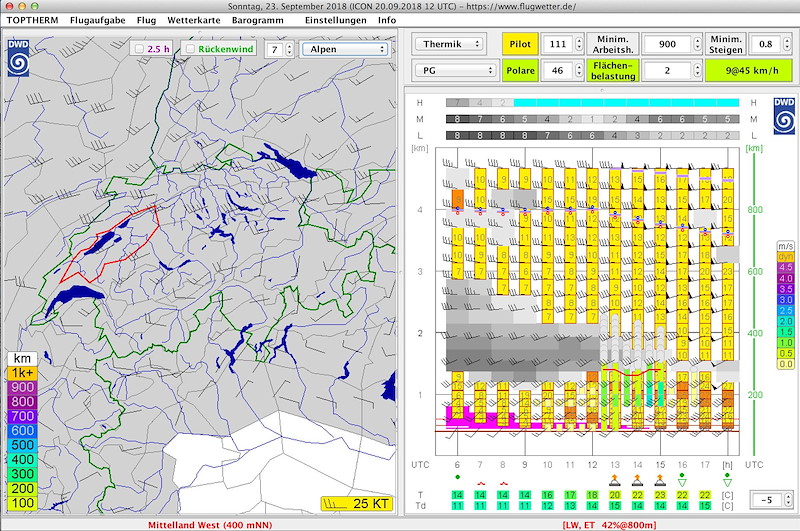Open the Alpen region dropdown
Image resolution: width=800 pixels, height=531 pixels.
tap(345, 49)
